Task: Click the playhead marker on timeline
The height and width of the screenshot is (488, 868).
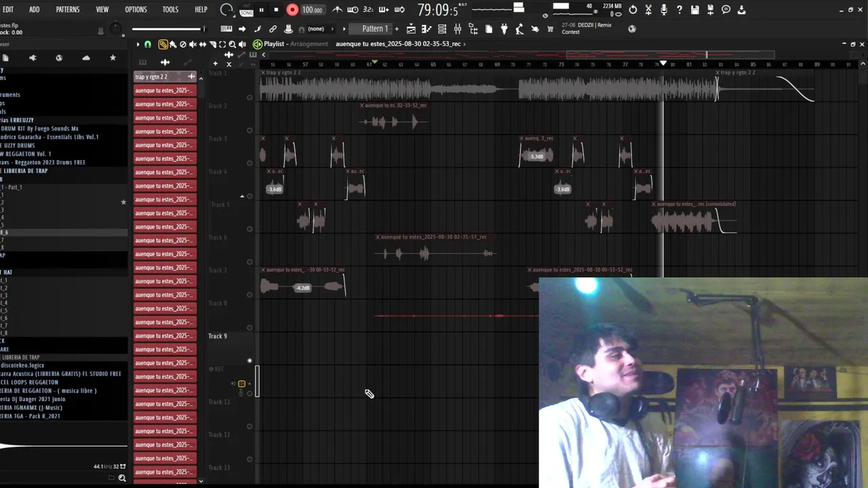Action: [663, 64]
